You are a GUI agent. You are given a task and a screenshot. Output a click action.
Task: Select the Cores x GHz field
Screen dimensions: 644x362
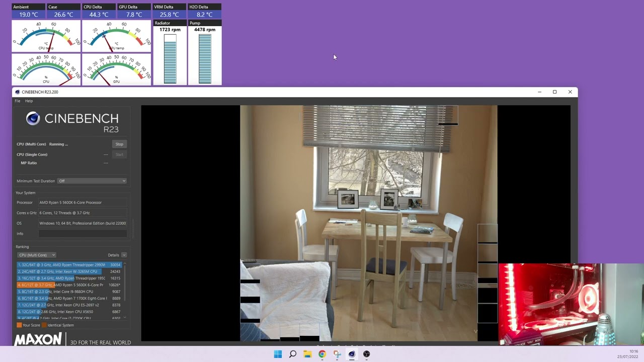83,213
